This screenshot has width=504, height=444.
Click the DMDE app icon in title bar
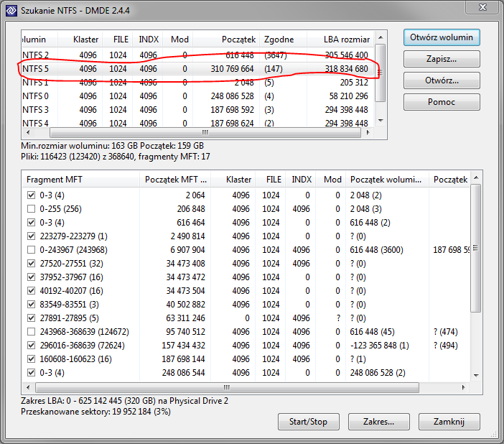[11, 11]
